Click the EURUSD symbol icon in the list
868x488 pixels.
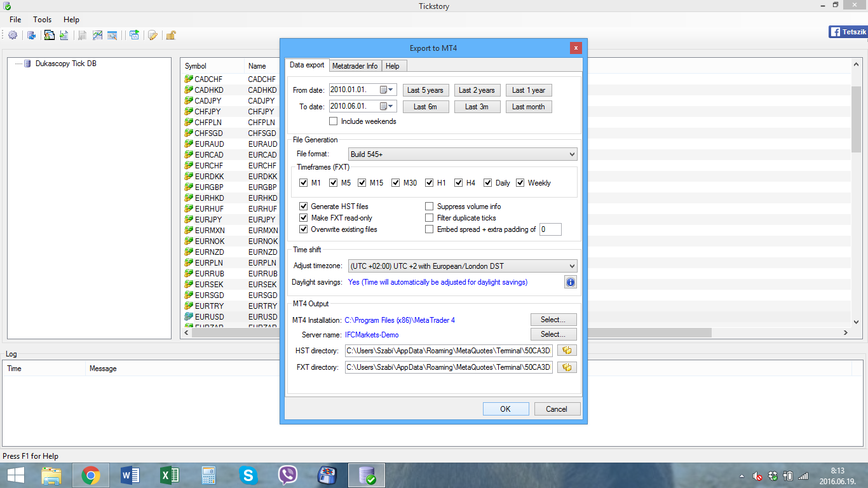point(189,316)
